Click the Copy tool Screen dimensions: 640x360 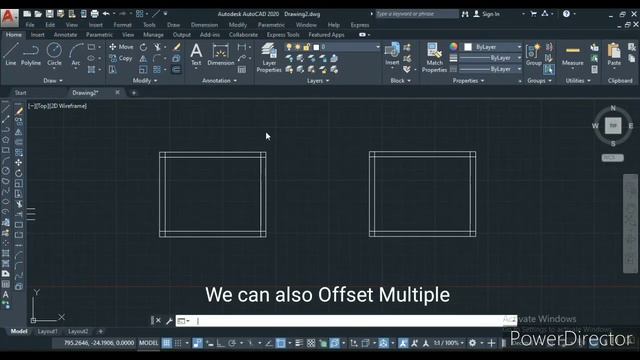pos(121,58)
